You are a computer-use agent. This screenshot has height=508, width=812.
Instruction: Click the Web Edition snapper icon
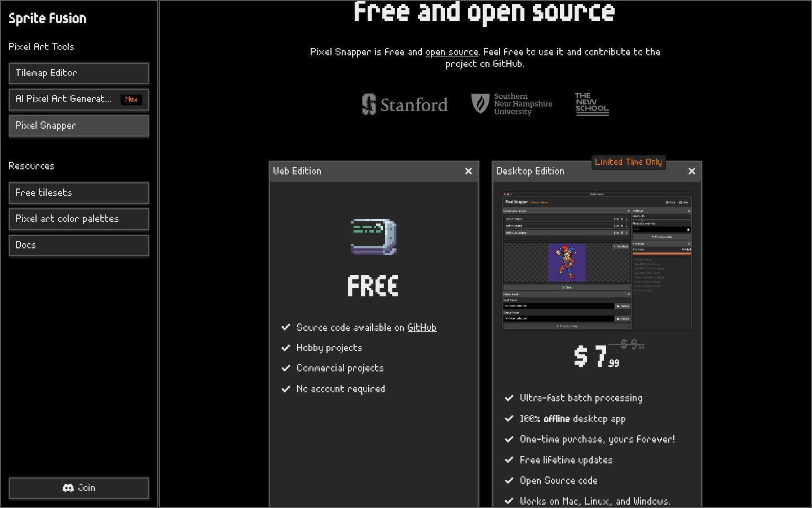tap(374, 237)
